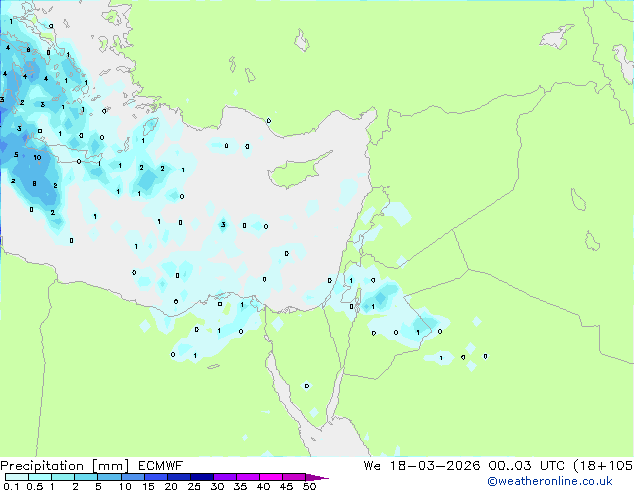Click the 'We' weekday label
Screen dimensions: 634x490
[372, 466]
